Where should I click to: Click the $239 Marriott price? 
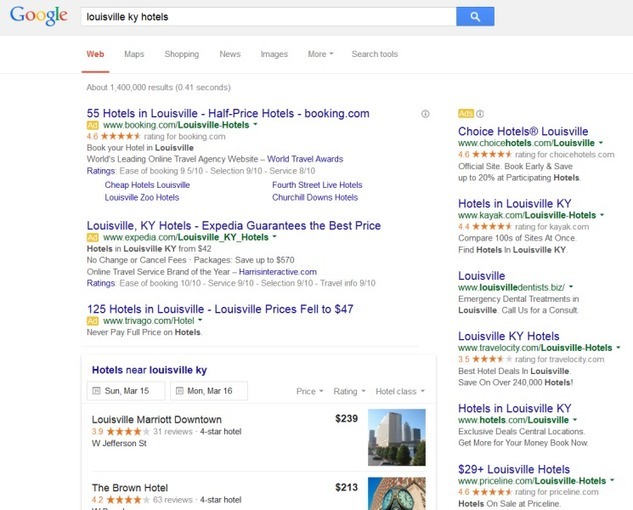tap(346, 419)
